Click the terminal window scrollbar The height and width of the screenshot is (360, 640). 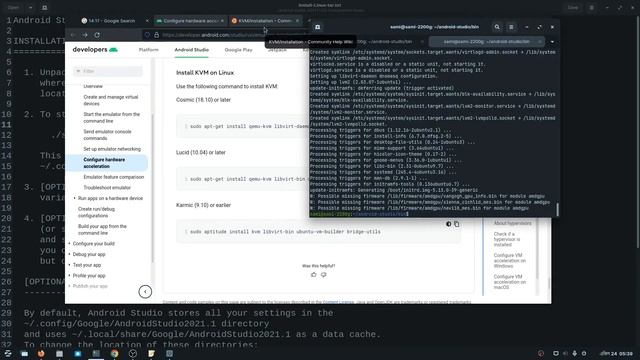coord(557,209)
